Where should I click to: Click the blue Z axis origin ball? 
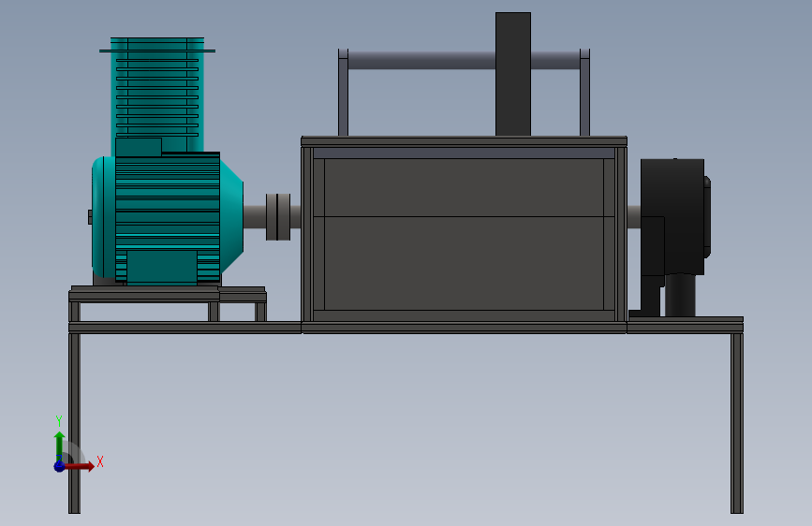tap(60, 466)
